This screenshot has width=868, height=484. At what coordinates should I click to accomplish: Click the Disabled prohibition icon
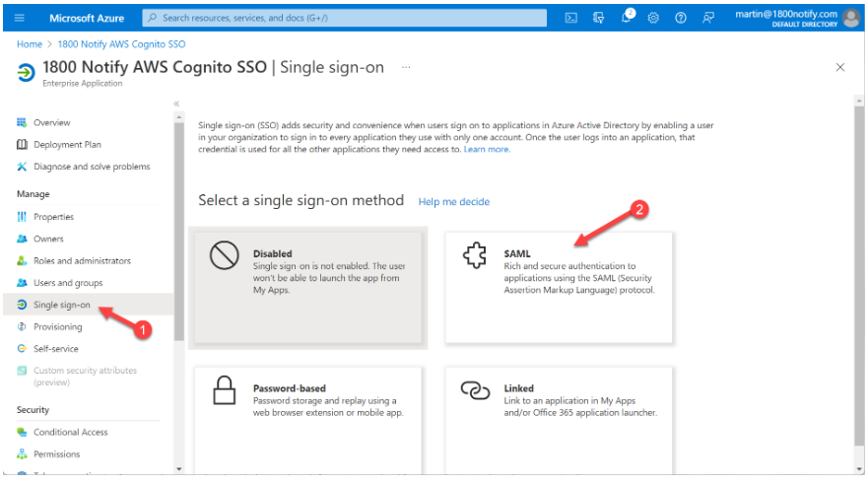tap(225, 255)
